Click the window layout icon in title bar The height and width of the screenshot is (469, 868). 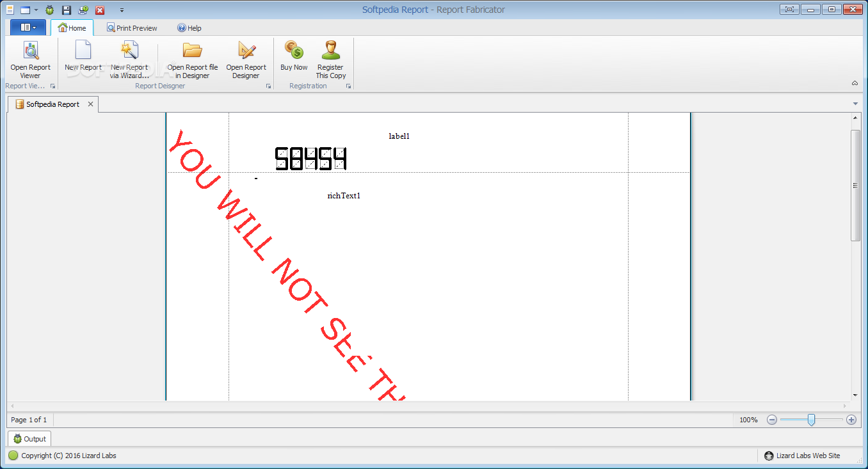pos(26,10)
